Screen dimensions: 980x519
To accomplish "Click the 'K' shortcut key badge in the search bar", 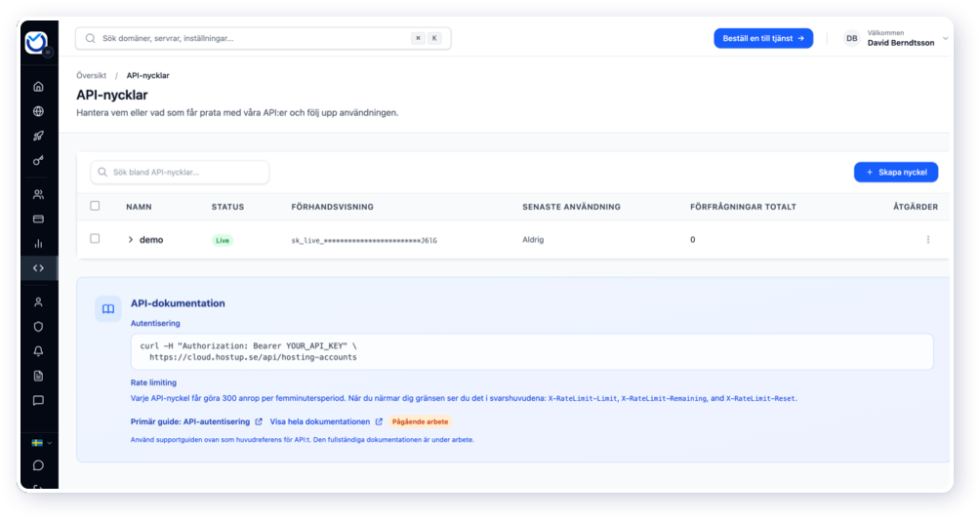I will [x=434, y=38].
